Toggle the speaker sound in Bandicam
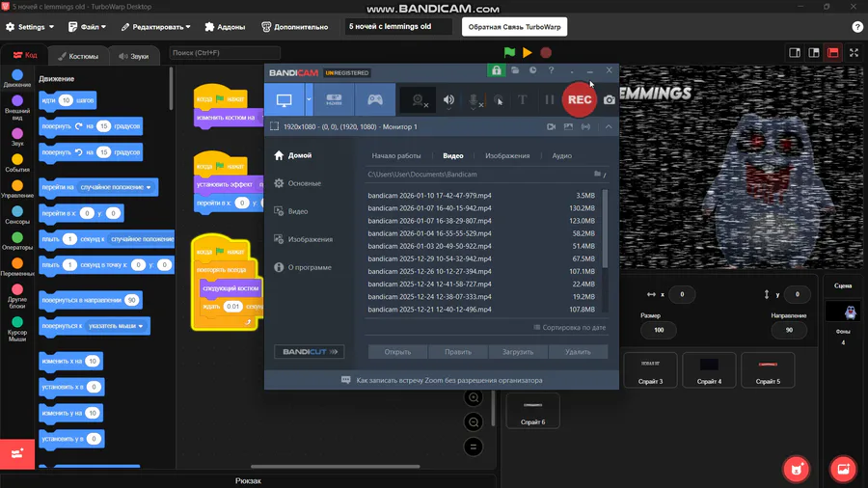This screenshot has width=868, height=488. coord(448,100)
